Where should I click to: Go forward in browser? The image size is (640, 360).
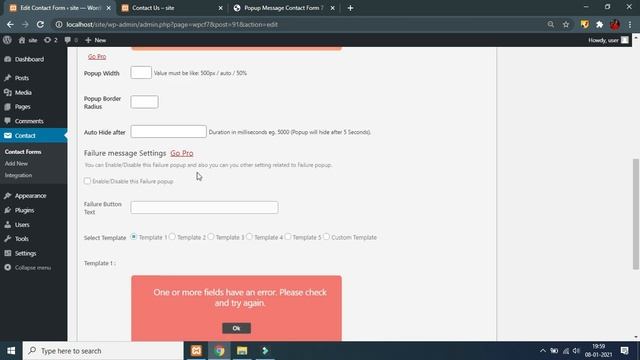[25, 24]
